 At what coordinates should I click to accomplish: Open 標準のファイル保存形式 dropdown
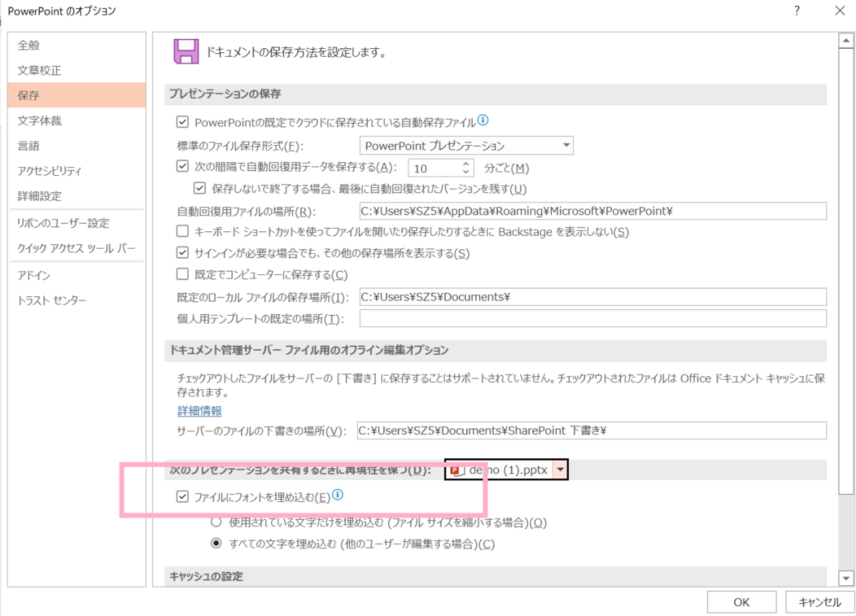click(x=466, y=145)
